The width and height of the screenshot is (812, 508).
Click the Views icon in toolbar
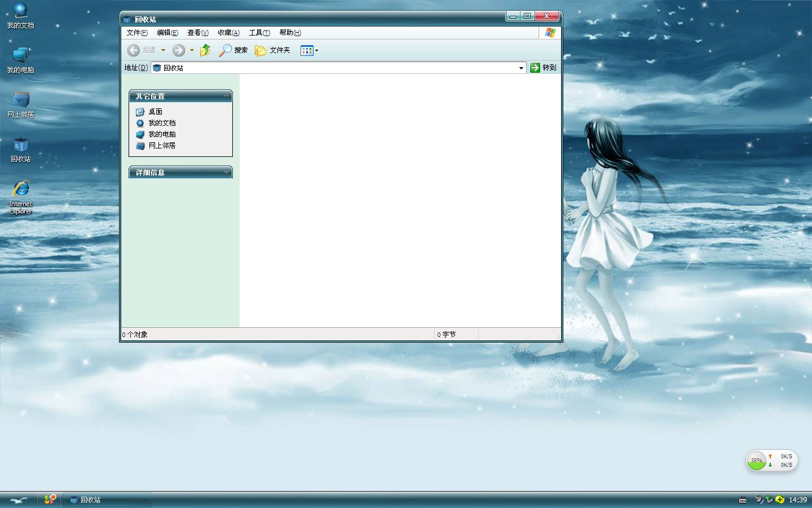pos(307,50)
